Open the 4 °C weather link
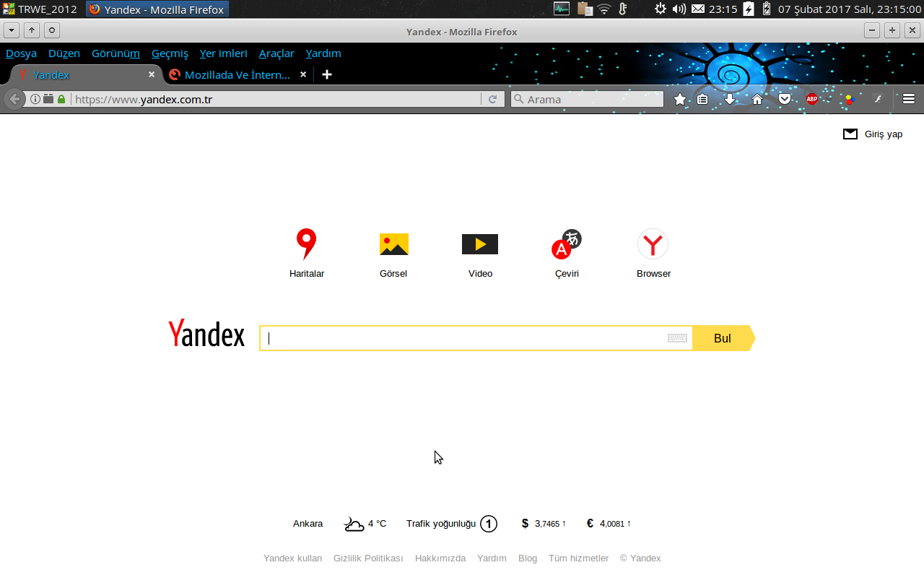 [365, 524]
